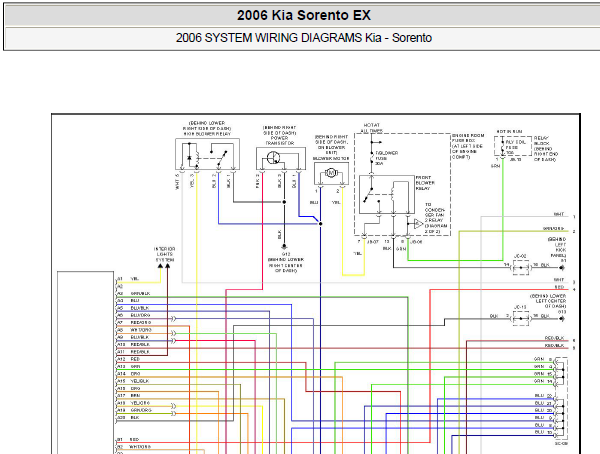The height and width of the screenshot is (454, 600).
Task: Click the blower motor terminal 1 BLU label
Action: (x=314, y=202)
